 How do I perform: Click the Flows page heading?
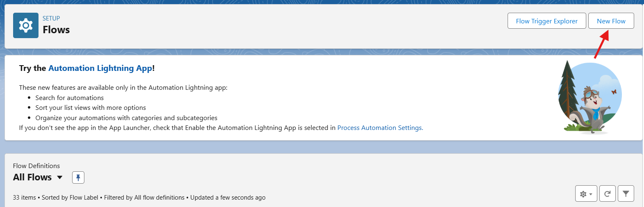[x=56, y=30]
